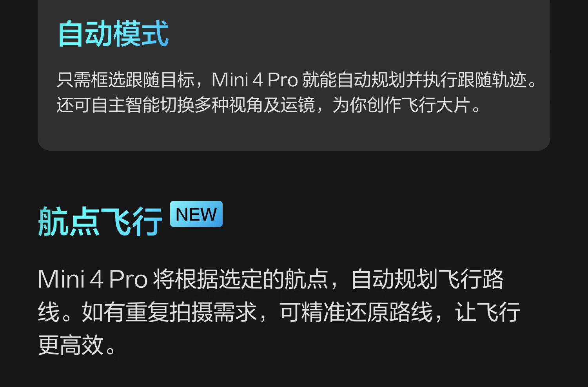
Task: Click 'Mini 4 Pro' in the 航点飞行 description
Action: [93, 279]
